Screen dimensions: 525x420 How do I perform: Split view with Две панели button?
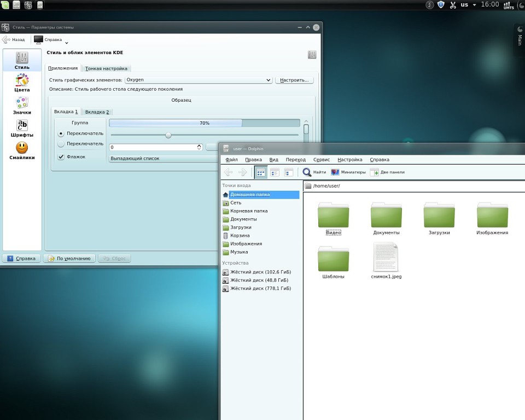coord(387,172)
